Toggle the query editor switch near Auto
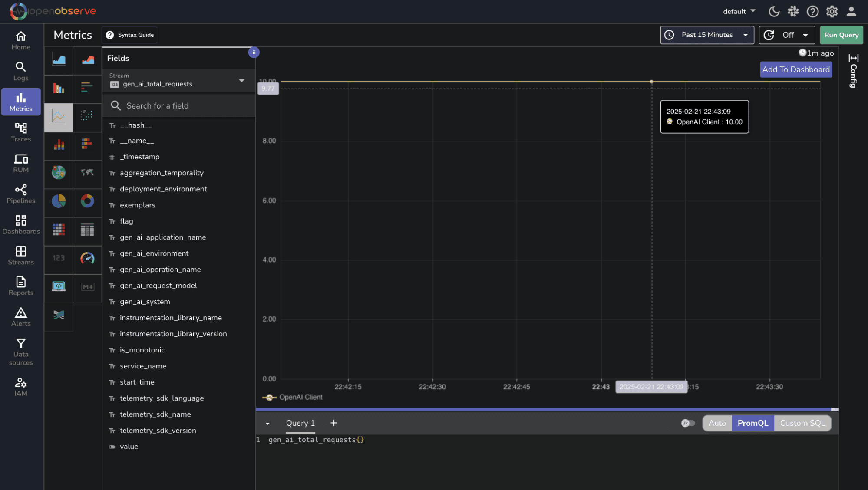 688,423
